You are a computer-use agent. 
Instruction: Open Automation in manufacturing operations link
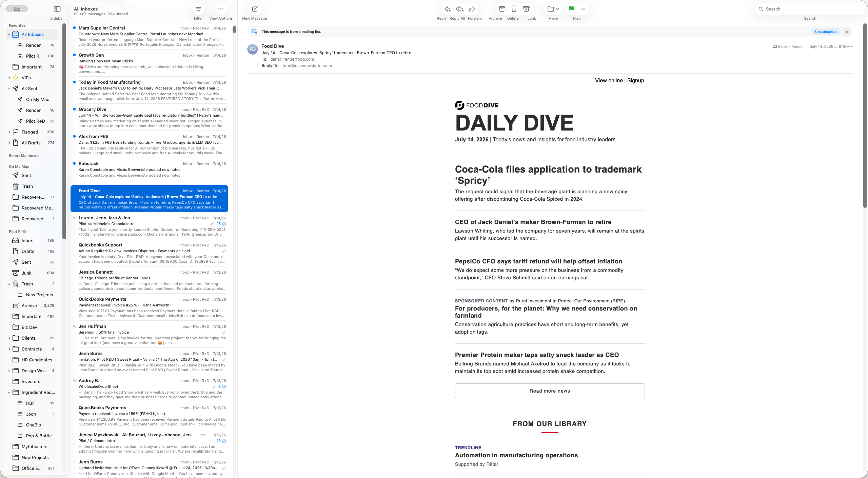(x=516, y=455)
